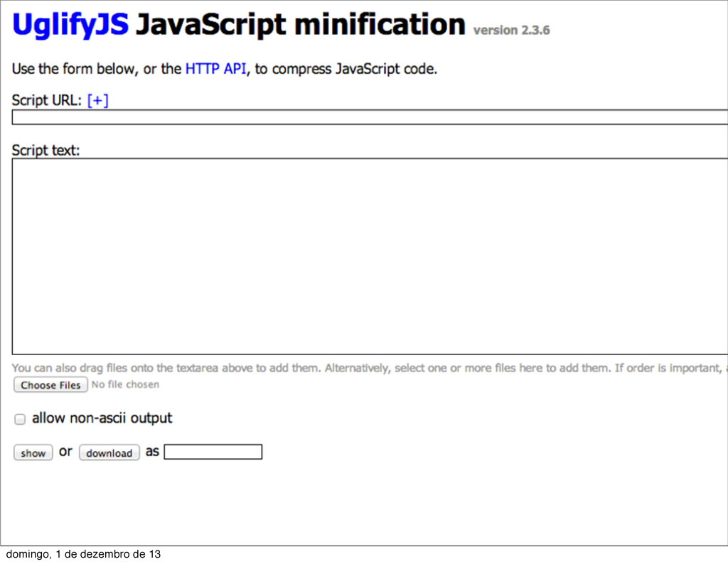Click the 'domingo, 1 de dezembro de 13' date

(x=84, y=554)
